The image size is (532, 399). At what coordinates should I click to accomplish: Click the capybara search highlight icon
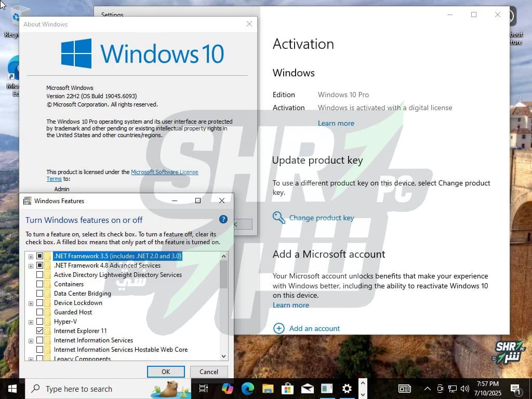170,389
